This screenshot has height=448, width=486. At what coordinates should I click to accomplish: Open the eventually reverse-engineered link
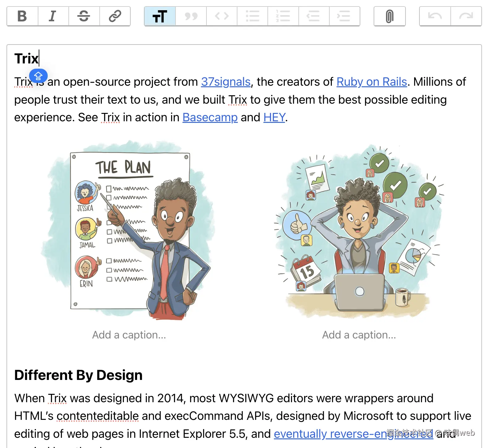(x=353, y=434)
